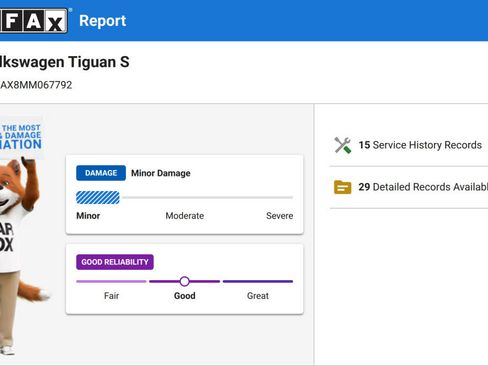
Task: Select the Moderate damage label
Action: point(185,216)
